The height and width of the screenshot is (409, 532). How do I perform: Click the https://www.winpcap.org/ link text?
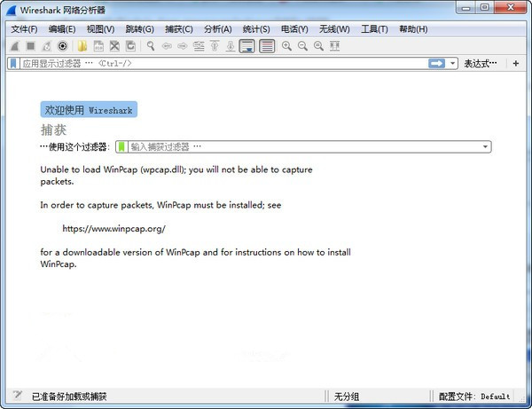114,229
